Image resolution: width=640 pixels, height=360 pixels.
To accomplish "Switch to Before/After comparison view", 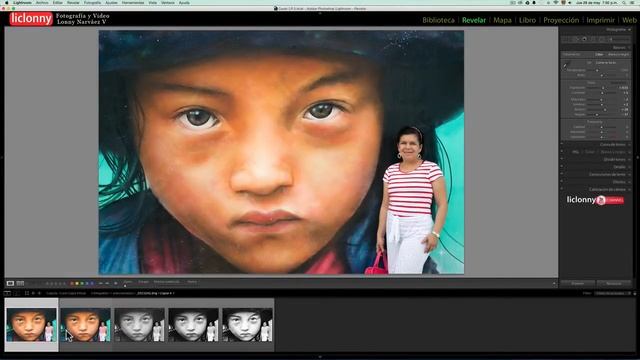I will click(x=20, y=283).
